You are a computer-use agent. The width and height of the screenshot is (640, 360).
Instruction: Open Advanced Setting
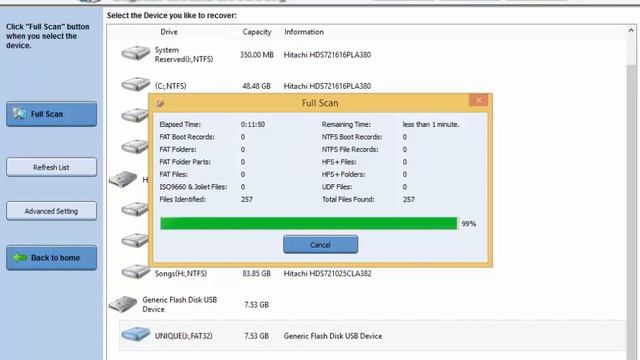pos(51,211)
